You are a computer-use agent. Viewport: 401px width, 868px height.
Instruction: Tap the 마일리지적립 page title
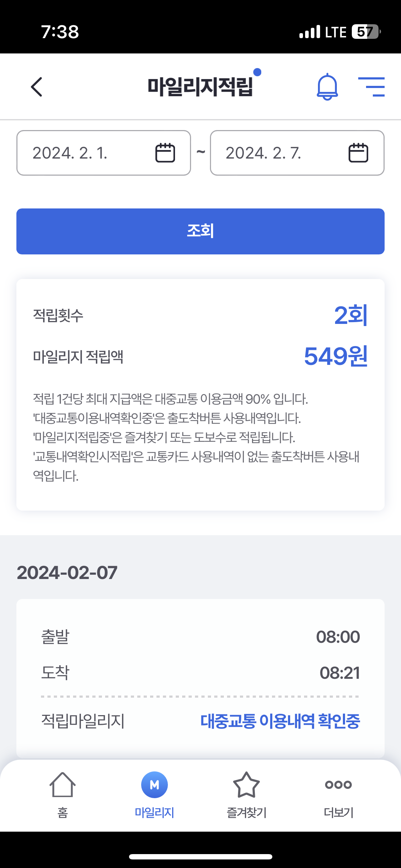coord(200,87)
